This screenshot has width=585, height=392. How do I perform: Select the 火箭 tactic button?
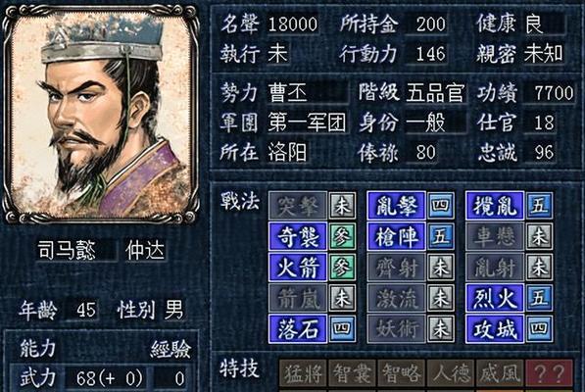click(x=298, y=268)
